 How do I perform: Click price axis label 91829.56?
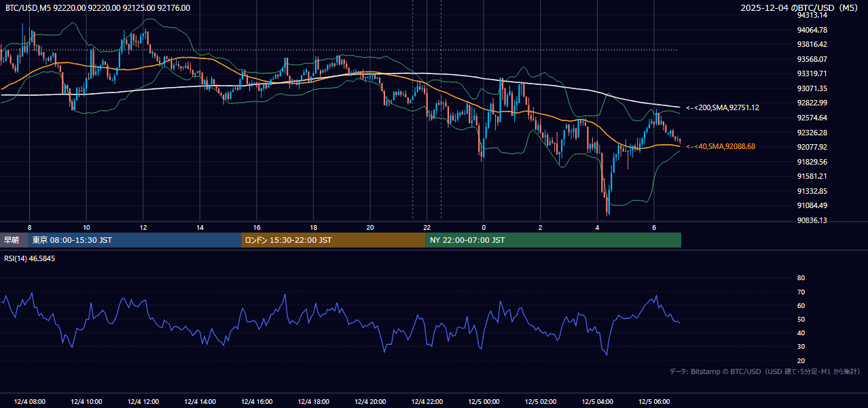tap(812, 162)
